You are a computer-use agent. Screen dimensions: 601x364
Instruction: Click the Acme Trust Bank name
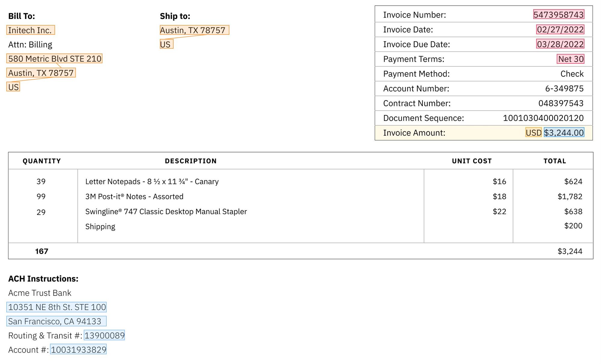[40, 293]
